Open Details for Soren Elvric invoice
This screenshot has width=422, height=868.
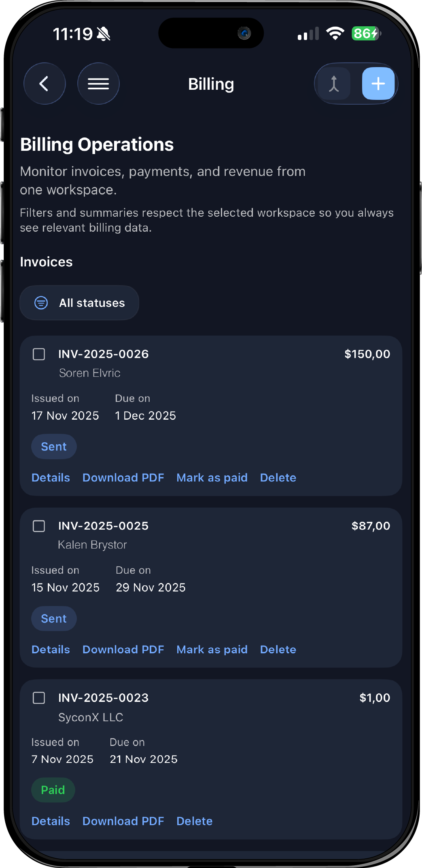tap(51, 478)
